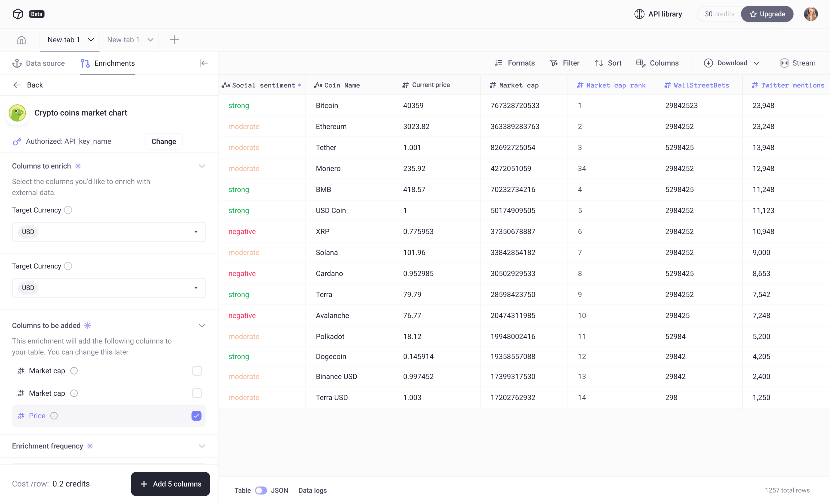Toggle Table to JSON view switch
This screenshot has height=504, width=830.
click(x=261, y=490)
